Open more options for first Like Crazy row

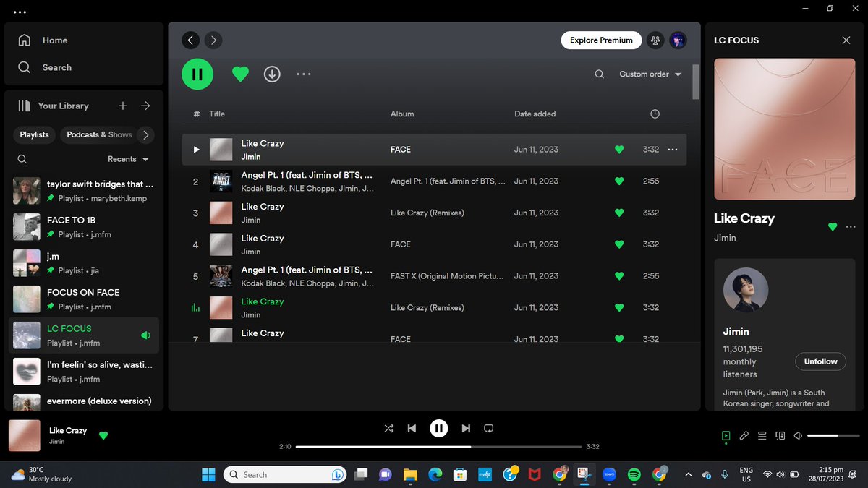(x=673, y=150)
